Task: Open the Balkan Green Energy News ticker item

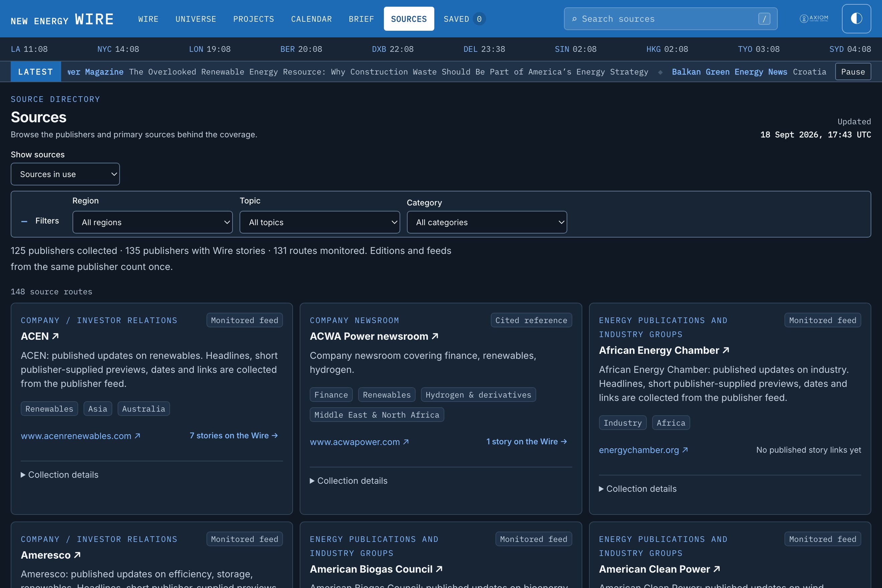Action: pos(749,71)
